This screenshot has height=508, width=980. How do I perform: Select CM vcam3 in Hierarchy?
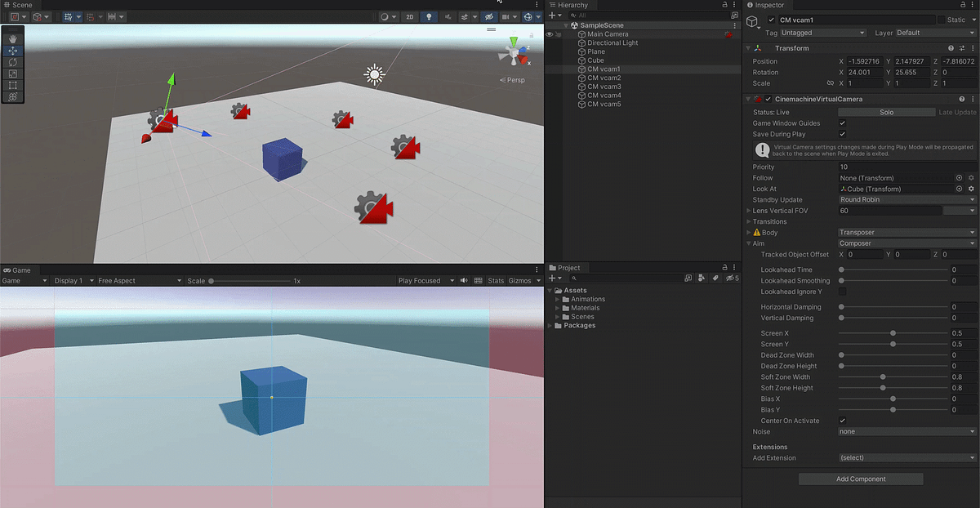pos(604,87)
